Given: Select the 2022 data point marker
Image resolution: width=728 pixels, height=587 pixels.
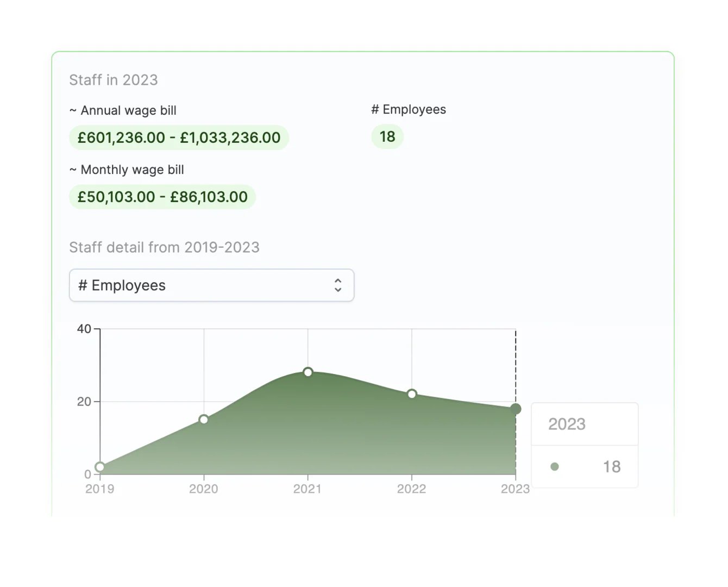Looking at the screenshot, I should coord(412,394).
